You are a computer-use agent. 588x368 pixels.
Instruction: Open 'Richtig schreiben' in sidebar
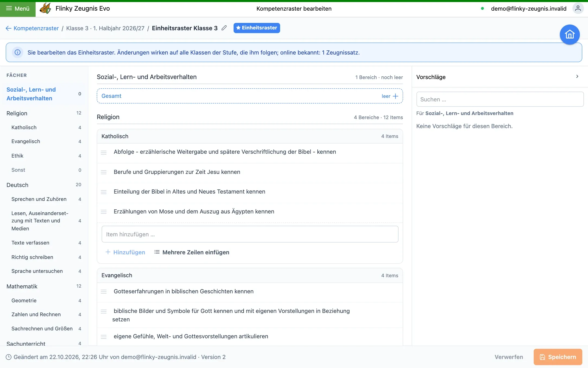[x=44, y=257]
